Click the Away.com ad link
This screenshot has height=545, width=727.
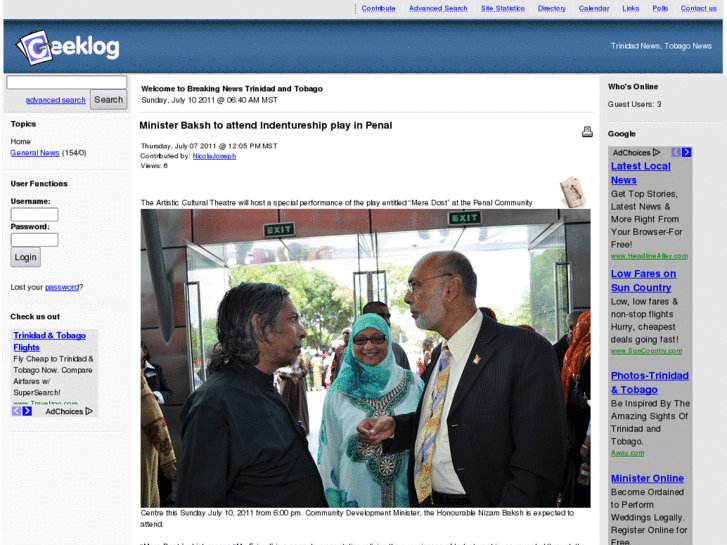point(627,453)
